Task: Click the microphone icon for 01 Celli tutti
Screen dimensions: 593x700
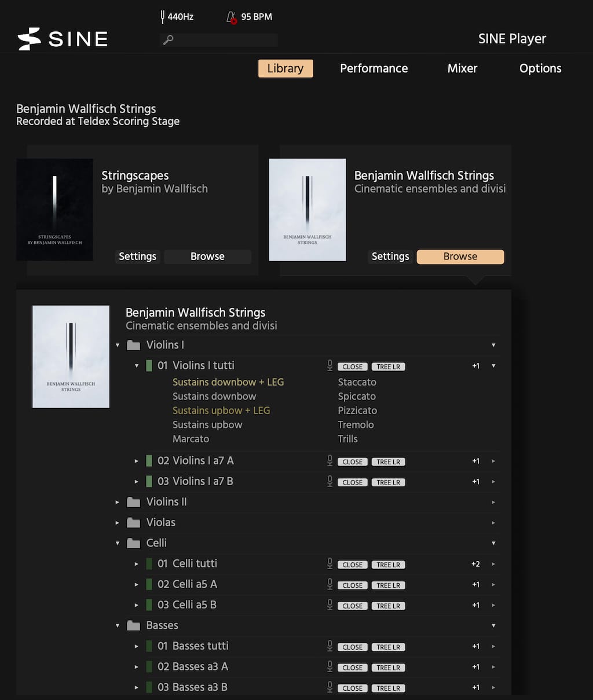Action: (330, 563)
